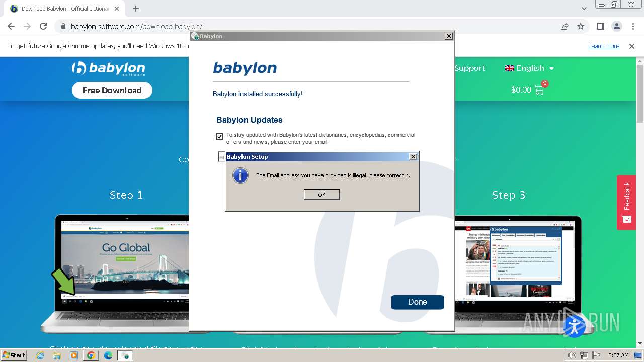Viewport: 644px width, 362px height.
Task: Open Internet Explorer from the taskbar
Action: (41, 355)
